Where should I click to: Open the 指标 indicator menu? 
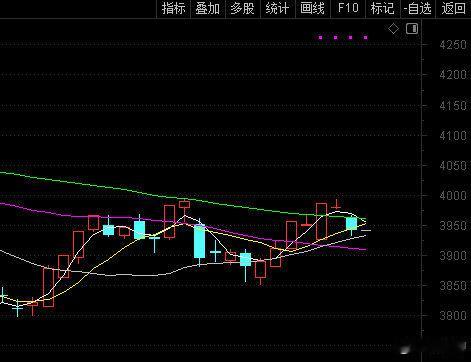click(x=173, y=8)
